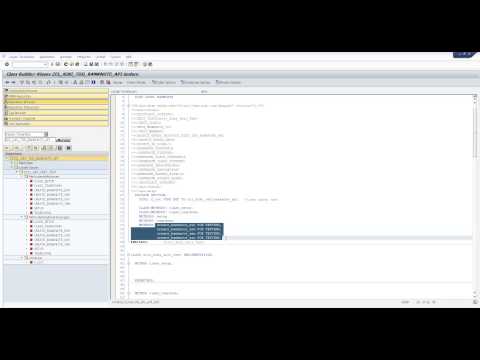Click the Print icon in standard toolbar
480x360 pixels.
86,64
